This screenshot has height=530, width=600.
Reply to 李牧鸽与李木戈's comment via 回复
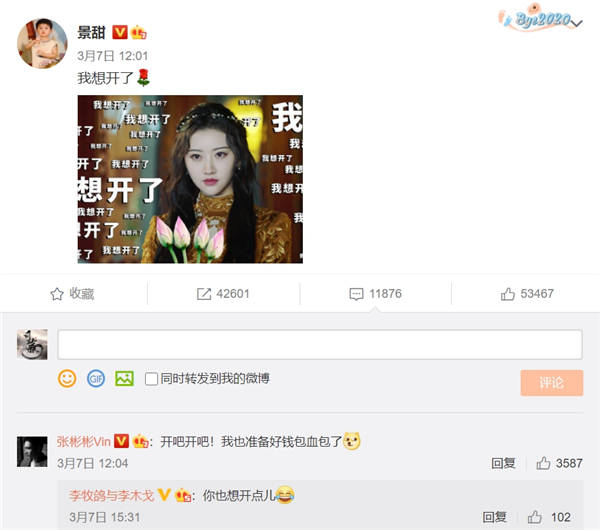494,517
